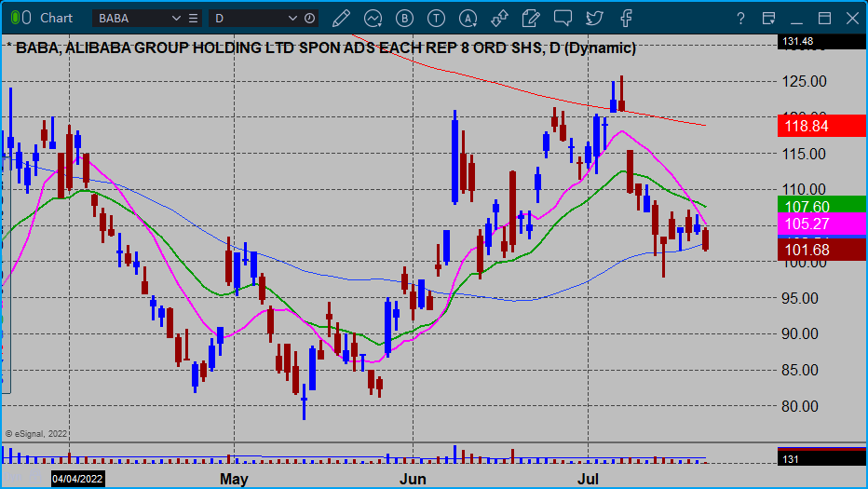Click the Chart window title text

tap(57, 19)
